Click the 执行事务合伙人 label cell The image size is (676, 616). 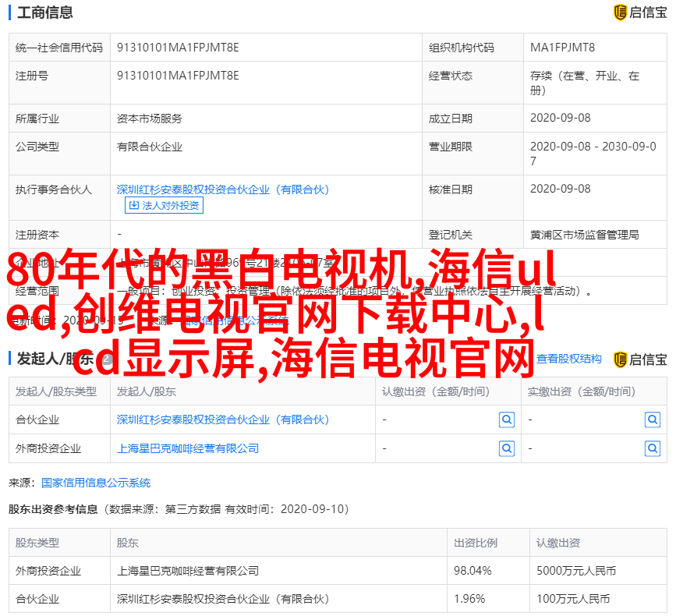pyautogui.click(x=59, y=198)
